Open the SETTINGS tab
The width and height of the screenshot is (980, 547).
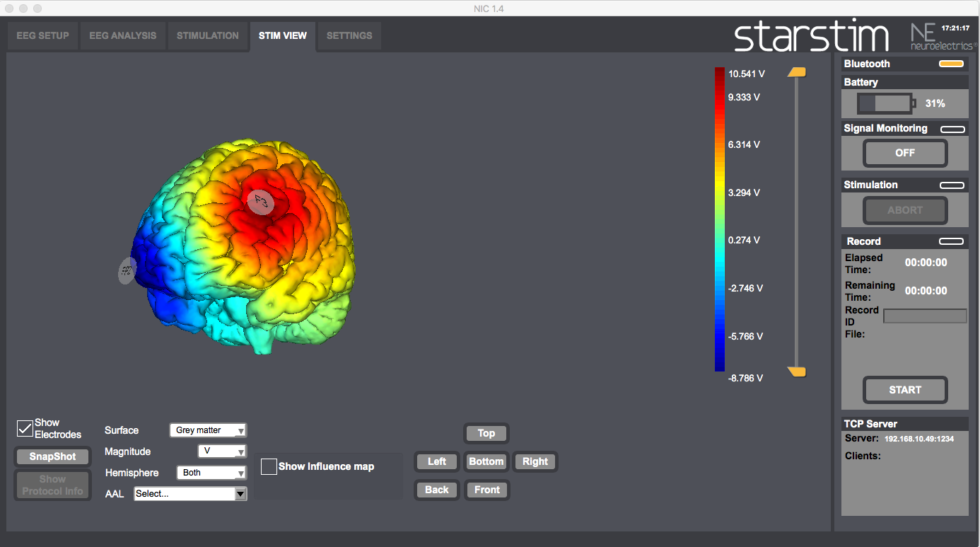click(349, 35)
